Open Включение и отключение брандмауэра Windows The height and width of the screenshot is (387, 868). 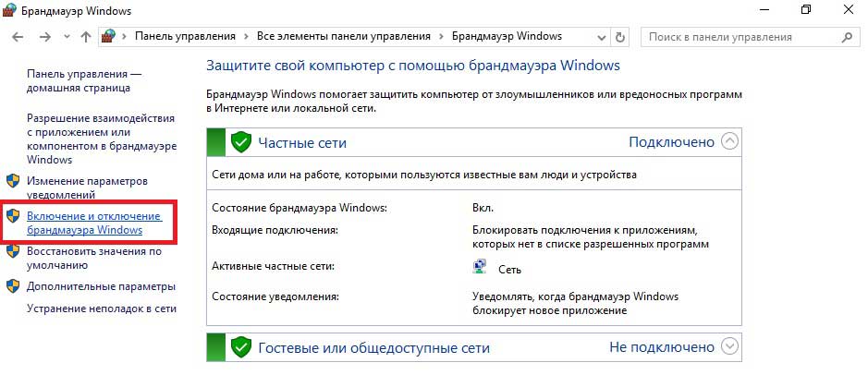[x=94, y=223]
